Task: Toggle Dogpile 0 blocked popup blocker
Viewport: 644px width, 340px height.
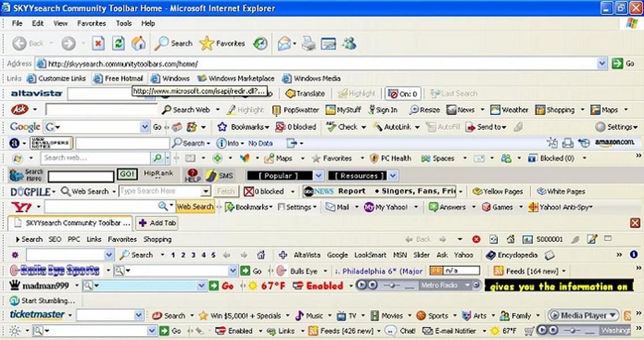Action: (264, 192)
